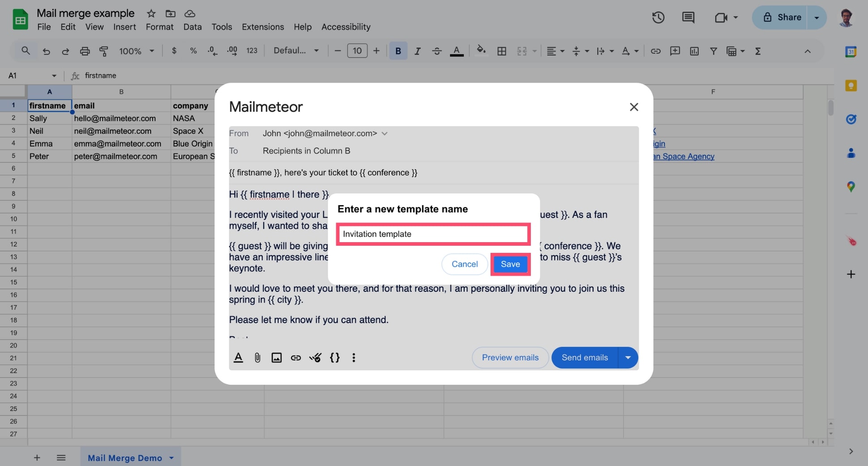This screenshot has height=466, width=868.
Task: Open Google Maps in side panel
Action: pos(851,187)
